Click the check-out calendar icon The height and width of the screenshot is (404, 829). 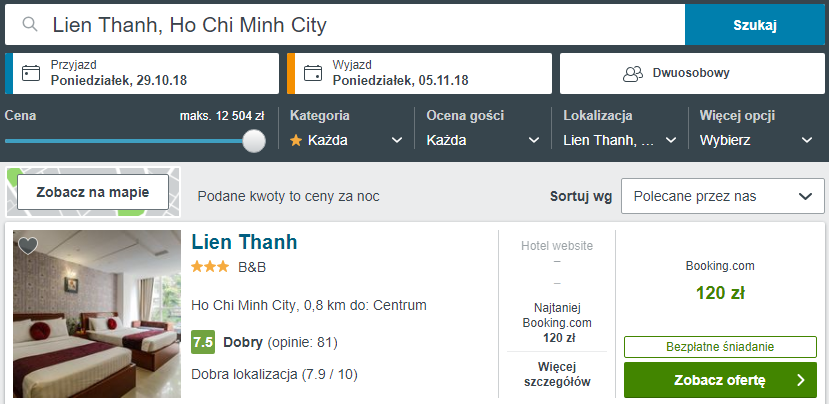coord(313,73)
